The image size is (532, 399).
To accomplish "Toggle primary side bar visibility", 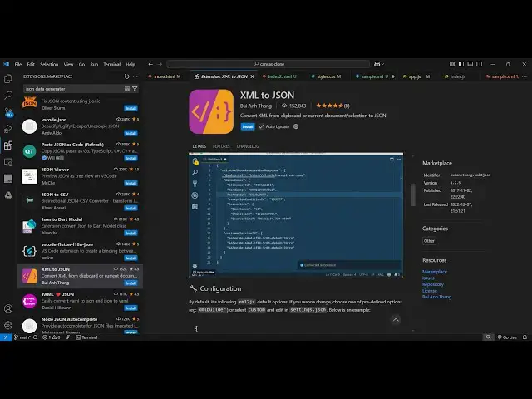I will click(461, 64).
